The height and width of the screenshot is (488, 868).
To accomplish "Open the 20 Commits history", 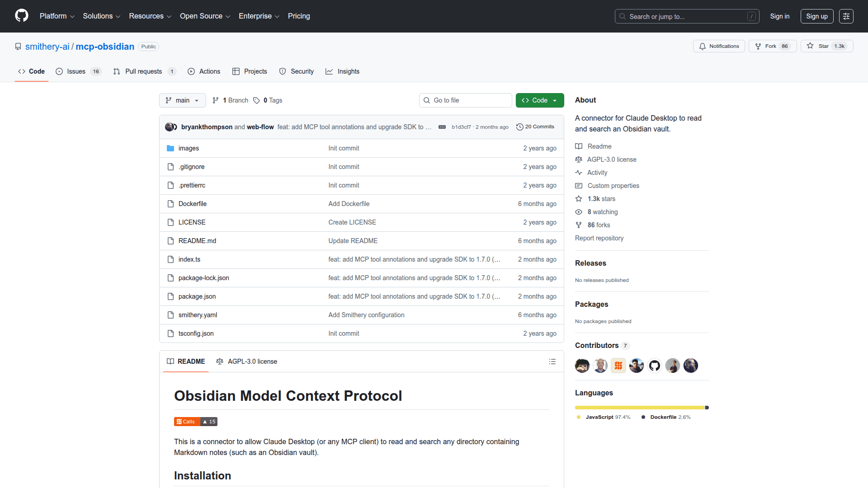I will click(x=535, y=127).
